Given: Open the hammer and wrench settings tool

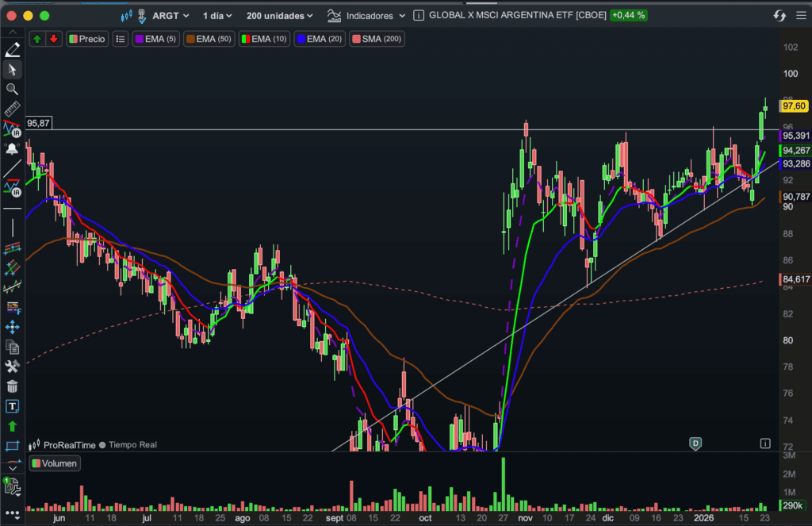Looking at the screenshot, I should [x=12, y=367].
